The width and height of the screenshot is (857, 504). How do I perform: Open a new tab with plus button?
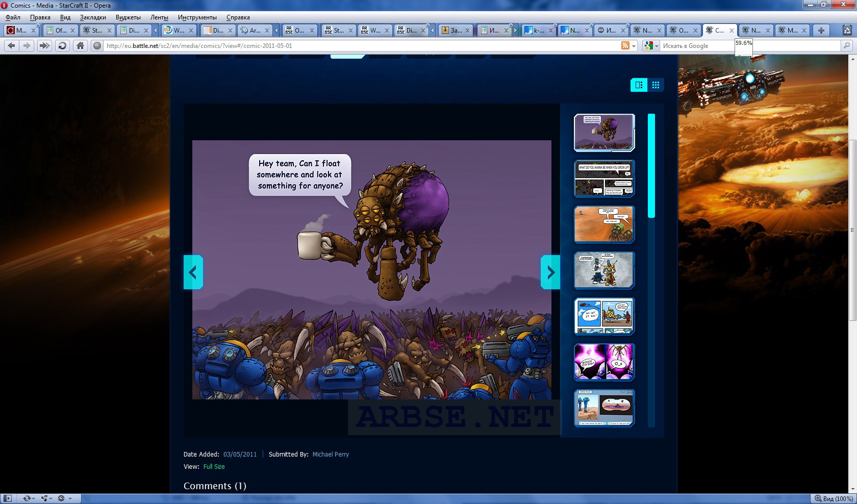pyautogui.click(x=821, y=30)
